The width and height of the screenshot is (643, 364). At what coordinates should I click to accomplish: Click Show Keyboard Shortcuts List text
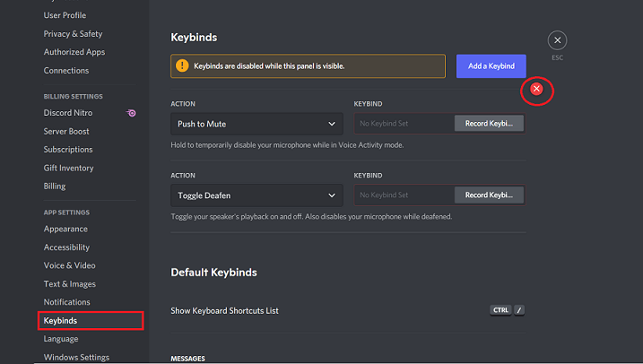tap(224, 311)
